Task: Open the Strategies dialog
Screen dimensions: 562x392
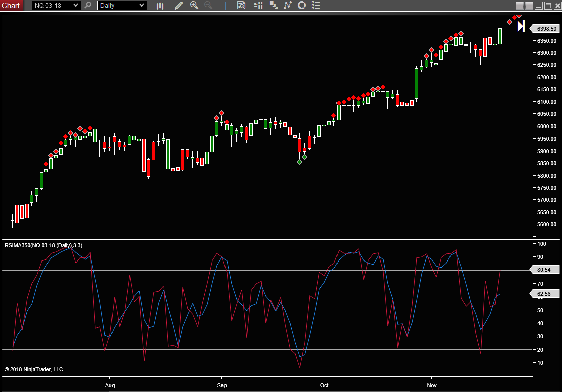Action: tap(302, 6)
